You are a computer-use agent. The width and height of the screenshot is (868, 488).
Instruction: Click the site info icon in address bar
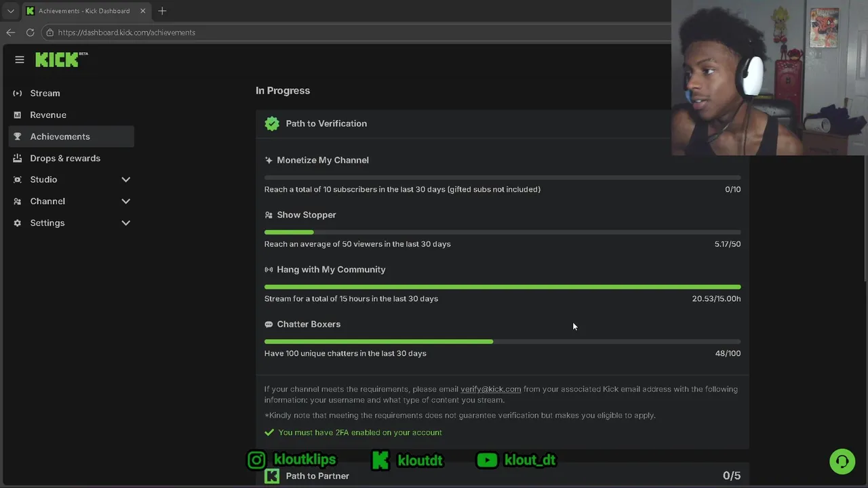coord(50,33)
